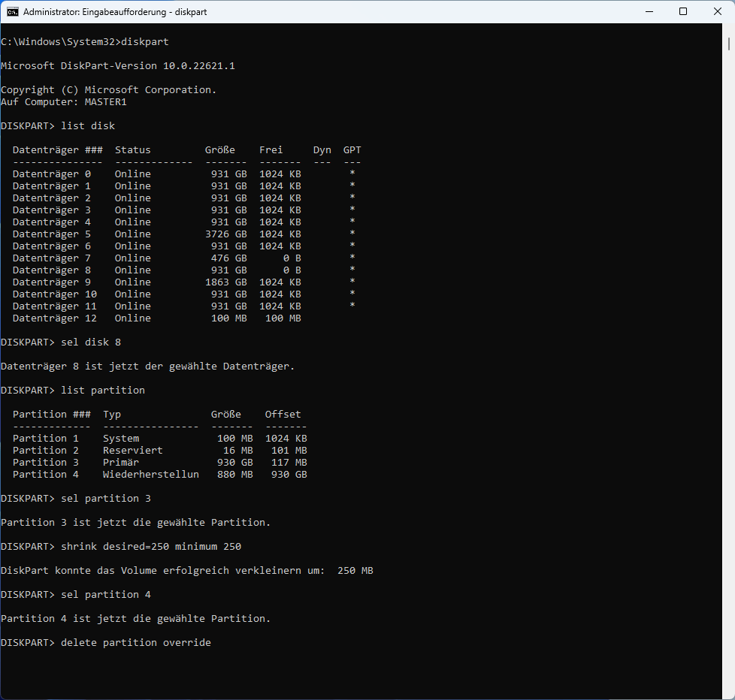Click the 'Datenträger 12' row with 100 MB
Image resolution: width=735 pixels, height=700 pixels.
(x=156, y=318)
